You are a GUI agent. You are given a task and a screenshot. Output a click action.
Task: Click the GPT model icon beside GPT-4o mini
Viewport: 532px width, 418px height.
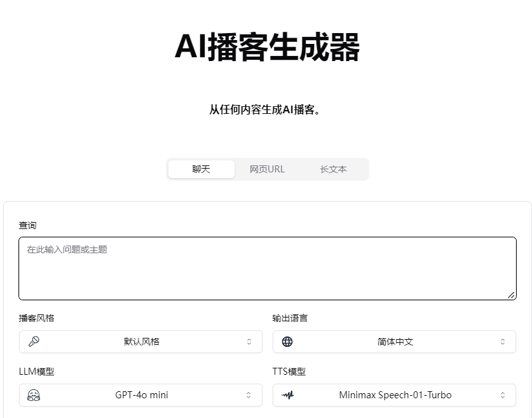(x=34, y=395)
